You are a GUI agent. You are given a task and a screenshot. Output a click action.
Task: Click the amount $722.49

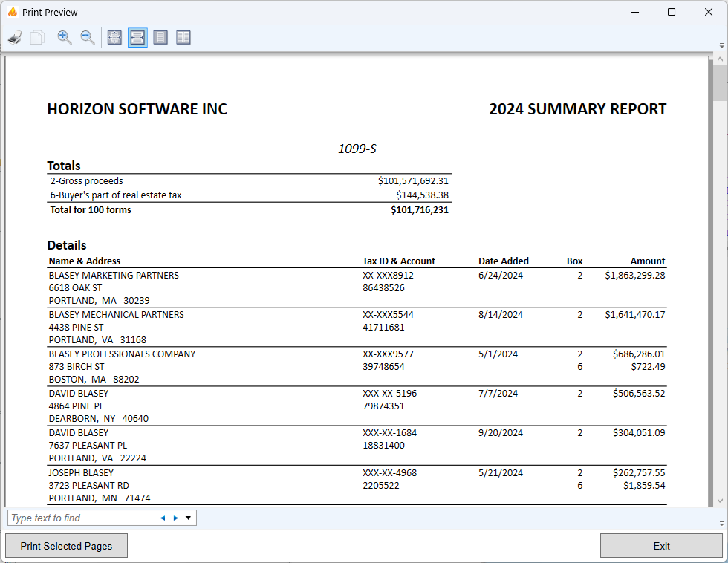pos(648,367)
